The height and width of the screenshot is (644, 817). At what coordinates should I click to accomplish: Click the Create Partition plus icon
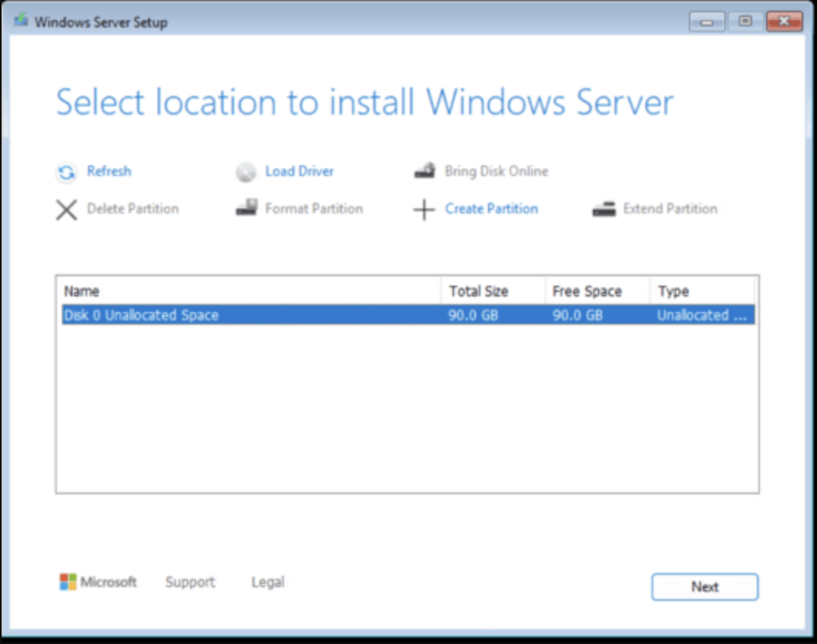click(424, 209)
